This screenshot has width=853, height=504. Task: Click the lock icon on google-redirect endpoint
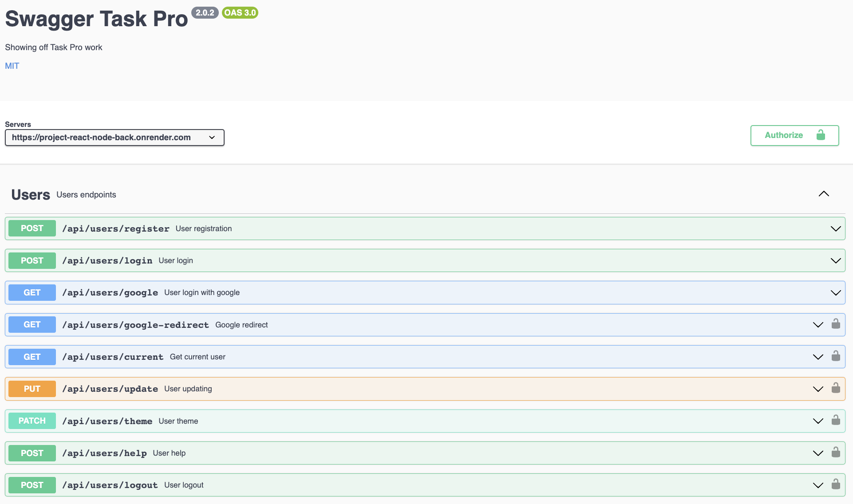[x=836, y=324]
